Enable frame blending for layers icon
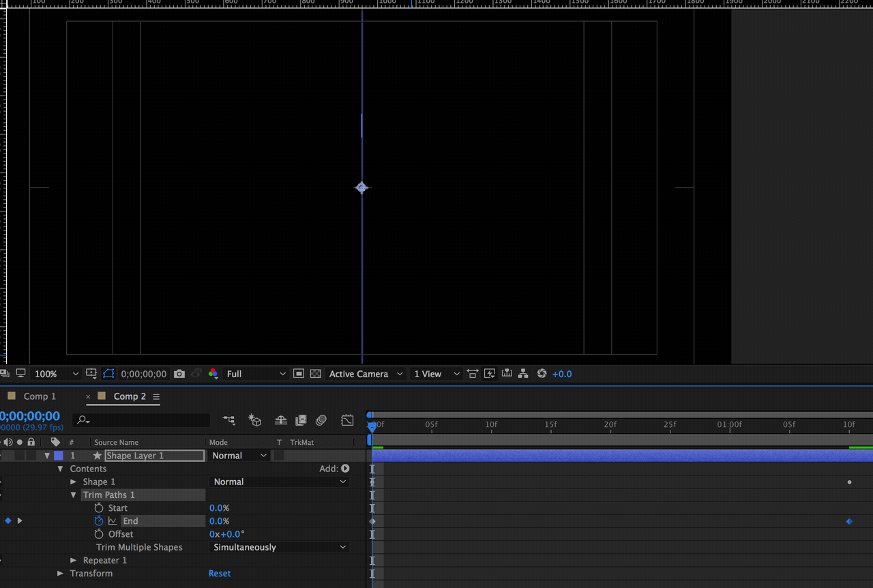 (301, 420)
